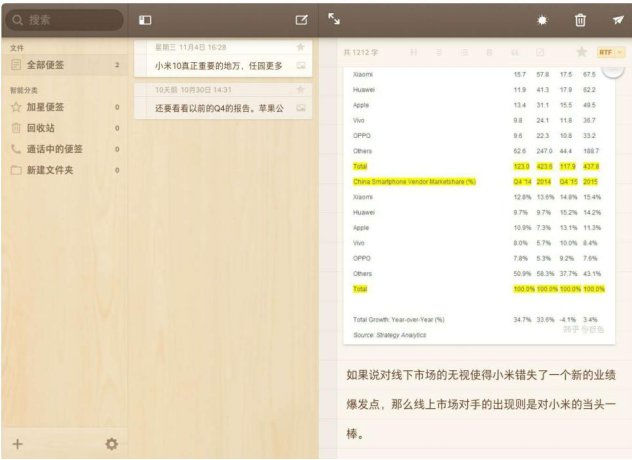The image size is (632, 460).
Task: Click paragraph beginning 如果说对线下市场
Action: 481,404
